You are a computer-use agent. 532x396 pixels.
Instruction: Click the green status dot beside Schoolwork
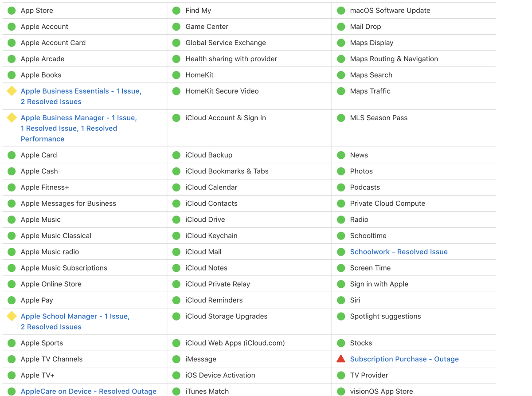point(341,252)
